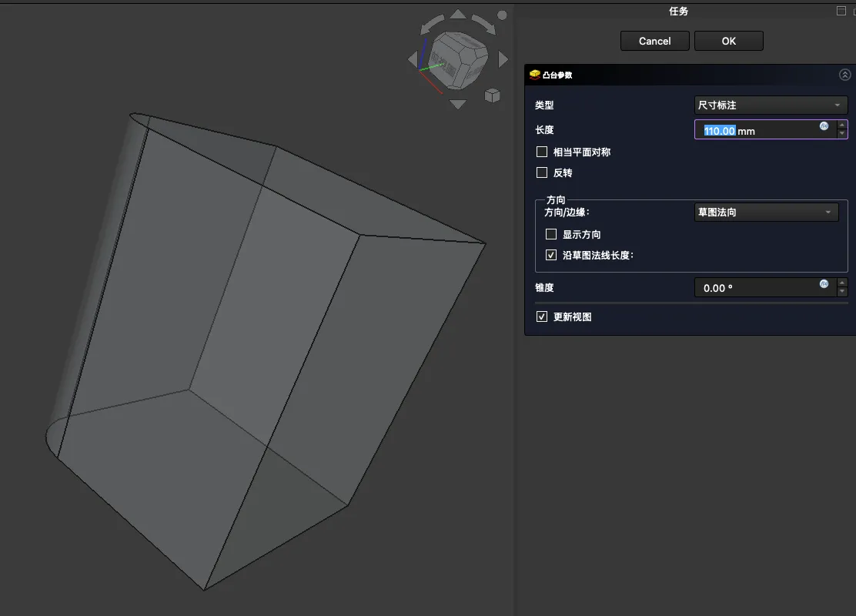Enable the 相当平面对称 checkbox

pyautogui.click(x=542, y=152)
